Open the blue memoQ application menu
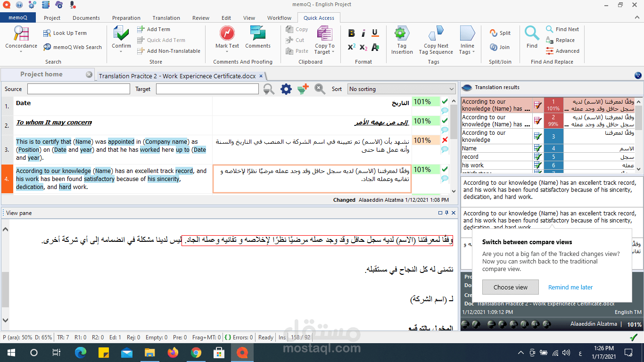Image resolution: width=644 pixels, height=362 pixels. pos(18,18)
